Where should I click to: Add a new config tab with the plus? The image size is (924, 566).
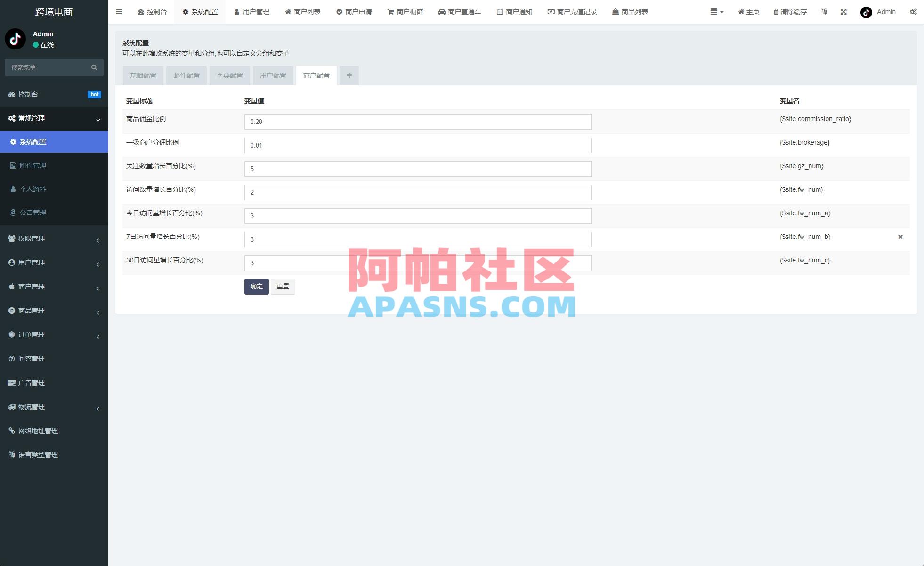point(349,75)
